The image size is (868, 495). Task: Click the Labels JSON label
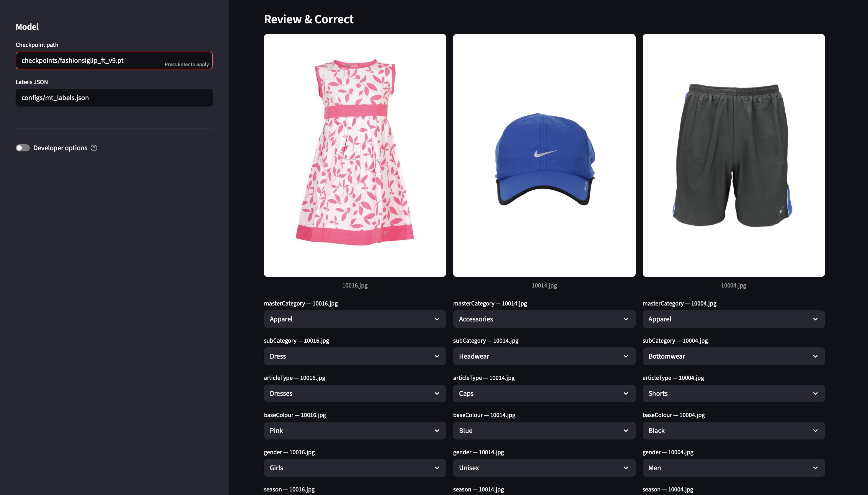32,82
